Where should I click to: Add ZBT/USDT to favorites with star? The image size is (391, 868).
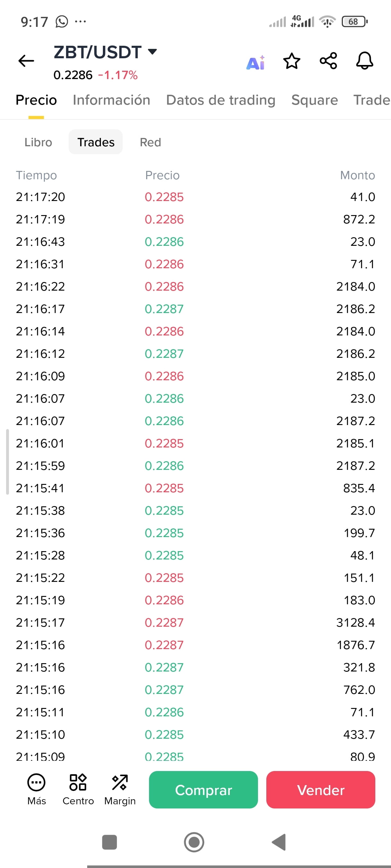291,61
